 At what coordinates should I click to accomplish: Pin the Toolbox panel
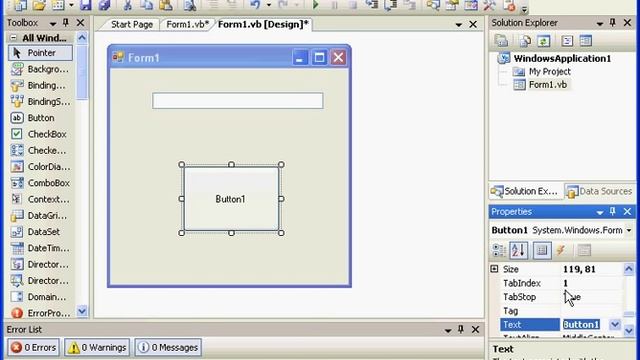pos(66,23)
